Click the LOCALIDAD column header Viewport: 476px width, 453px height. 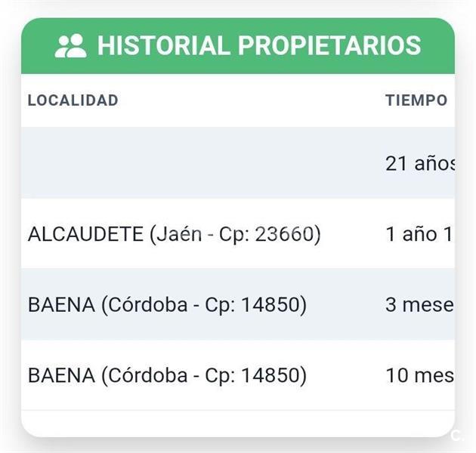pos(73,100)
